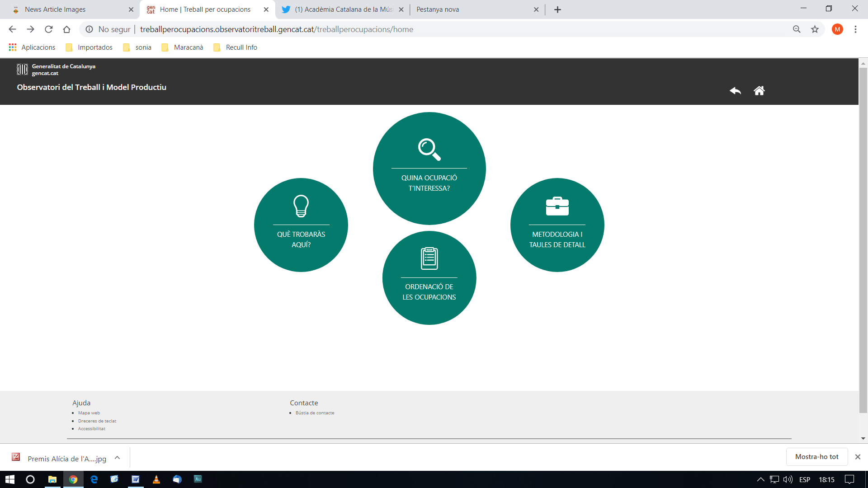
Task: Expand options for downloaded Premis Alícia file
Action: pos(117,458)
